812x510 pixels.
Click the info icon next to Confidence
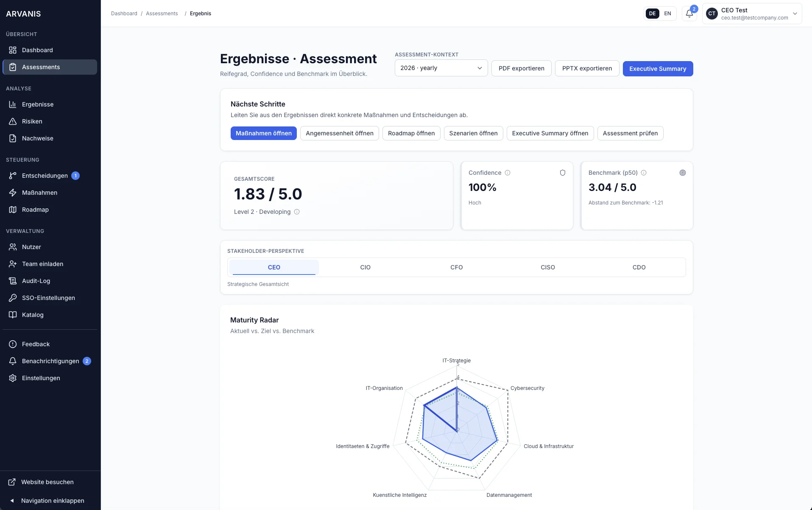508,173
